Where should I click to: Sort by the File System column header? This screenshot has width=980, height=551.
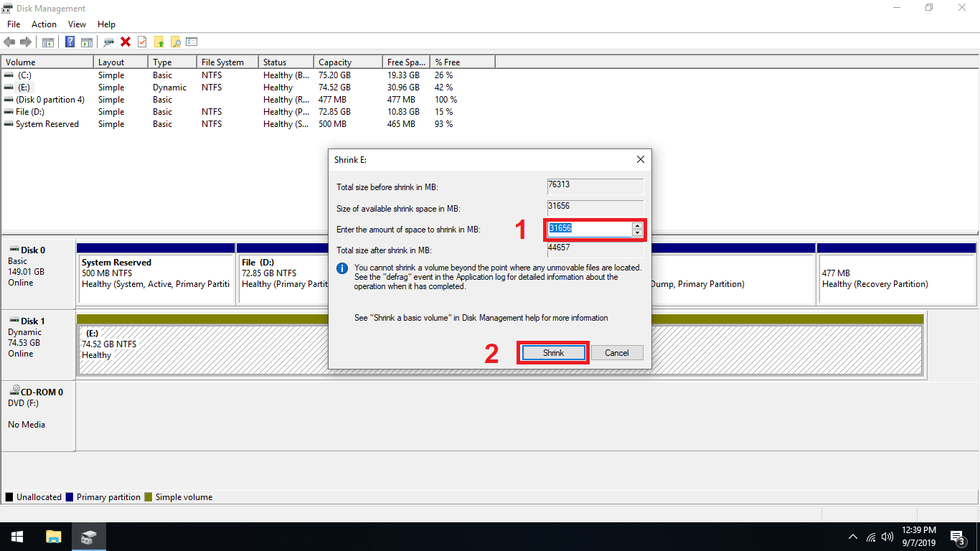tap(227, 62)
